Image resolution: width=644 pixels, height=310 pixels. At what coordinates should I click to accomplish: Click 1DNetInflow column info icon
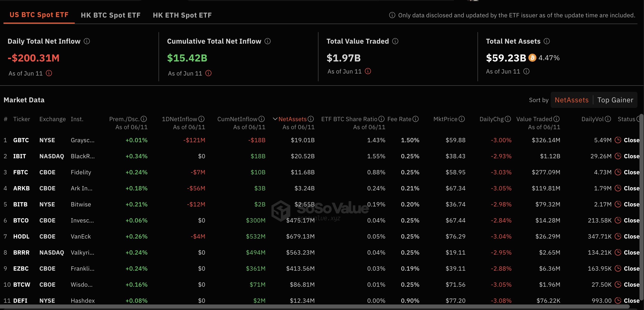pos(201,119)
